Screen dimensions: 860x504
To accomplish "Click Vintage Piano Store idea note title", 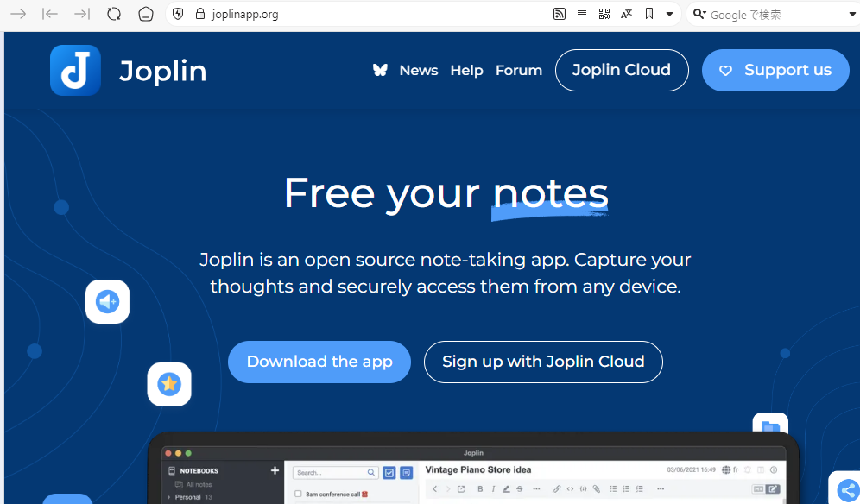I will 478,469.
